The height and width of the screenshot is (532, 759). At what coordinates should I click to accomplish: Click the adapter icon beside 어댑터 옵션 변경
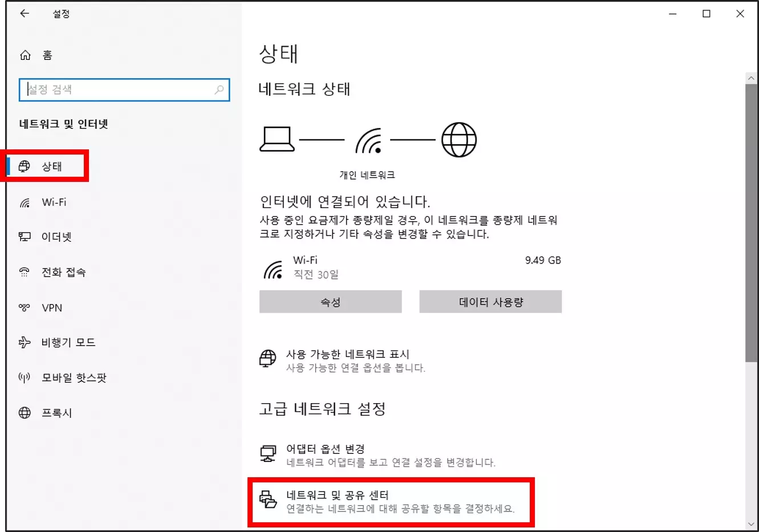pos(268,453)
